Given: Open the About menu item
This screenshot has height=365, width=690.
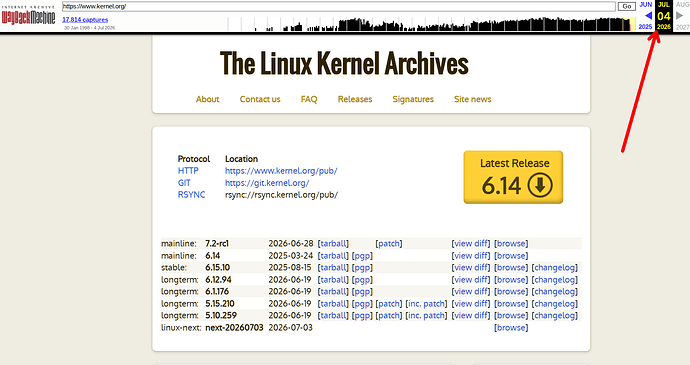Looking at the screenshot, I should tap(207, 99).
